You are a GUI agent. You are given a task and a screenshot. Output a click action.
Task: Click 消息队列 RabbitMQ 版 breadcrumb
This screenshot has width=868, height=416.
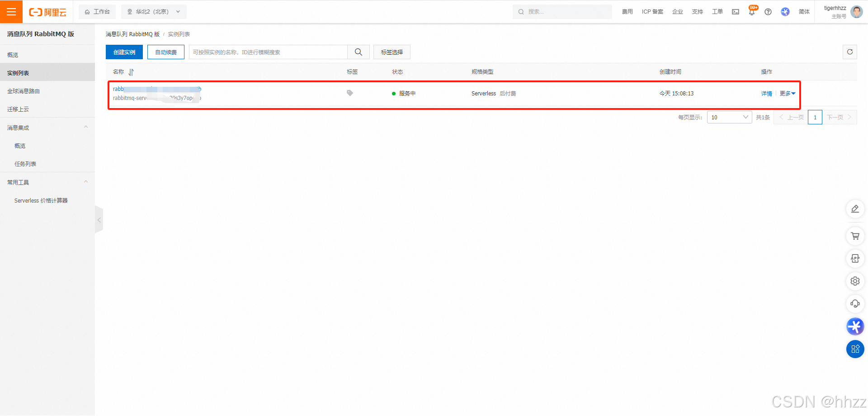133,34
